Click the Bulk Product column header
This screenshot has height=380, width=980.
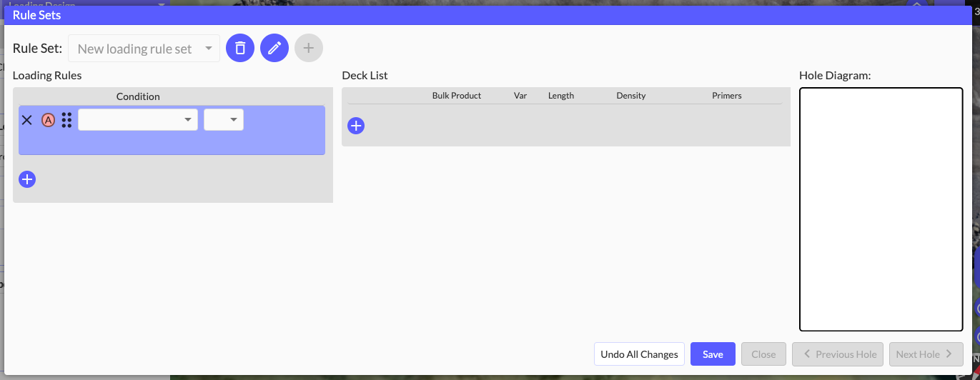[456, 96]
